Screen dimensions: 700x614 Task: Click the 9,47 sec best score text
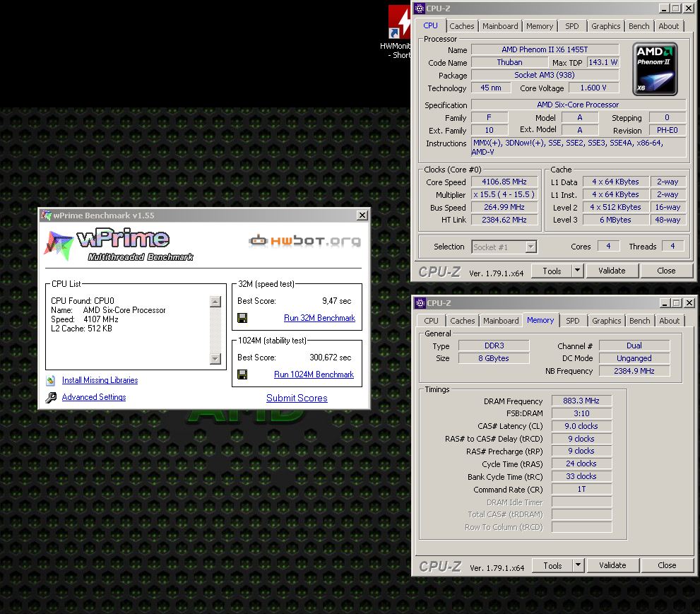point(337,301)
